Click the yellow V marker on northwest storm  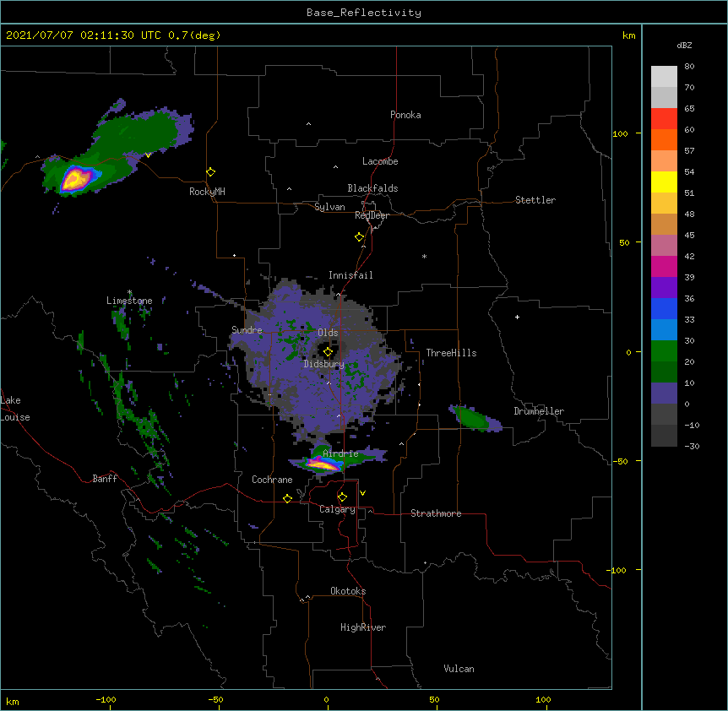pos(148,155)
